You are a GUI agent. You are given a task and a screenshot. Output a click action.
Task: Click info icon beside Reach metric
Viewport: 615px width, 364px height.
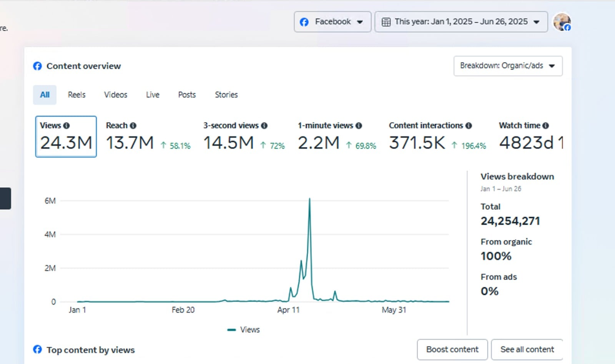133,126
